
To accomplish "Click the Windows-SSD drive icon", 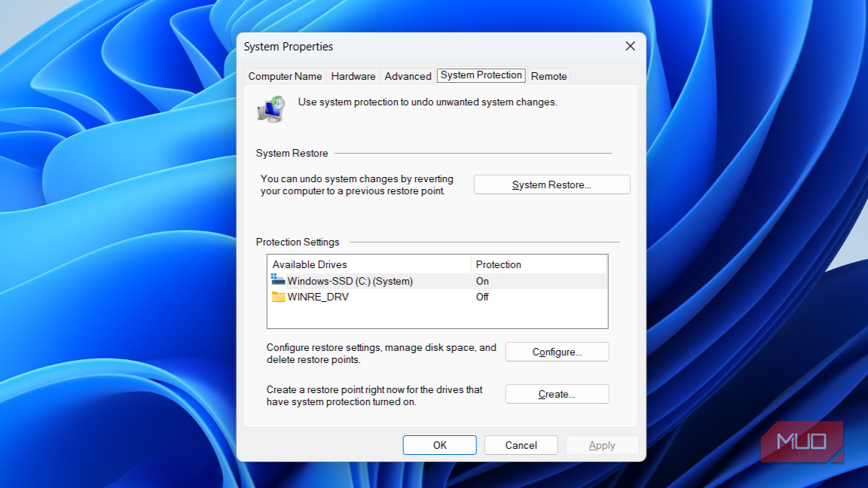I will (278, 280).
